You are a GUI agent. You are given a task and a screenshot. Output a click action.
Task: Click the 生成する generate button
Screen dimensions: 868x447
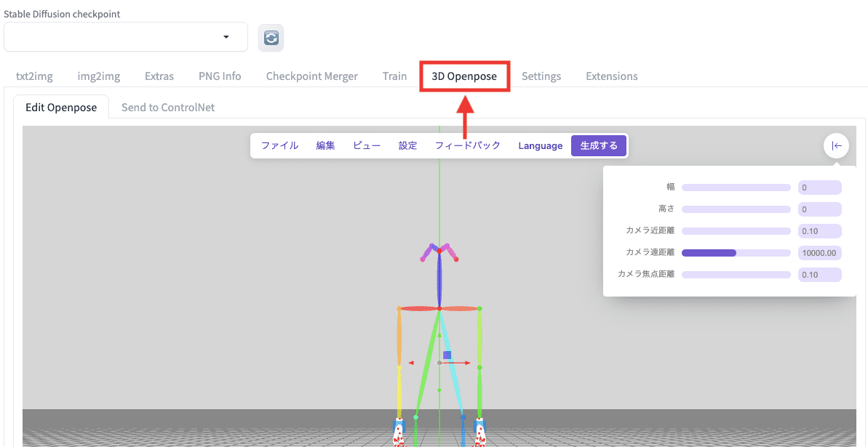pyautogui.click(x=598, y=145)
